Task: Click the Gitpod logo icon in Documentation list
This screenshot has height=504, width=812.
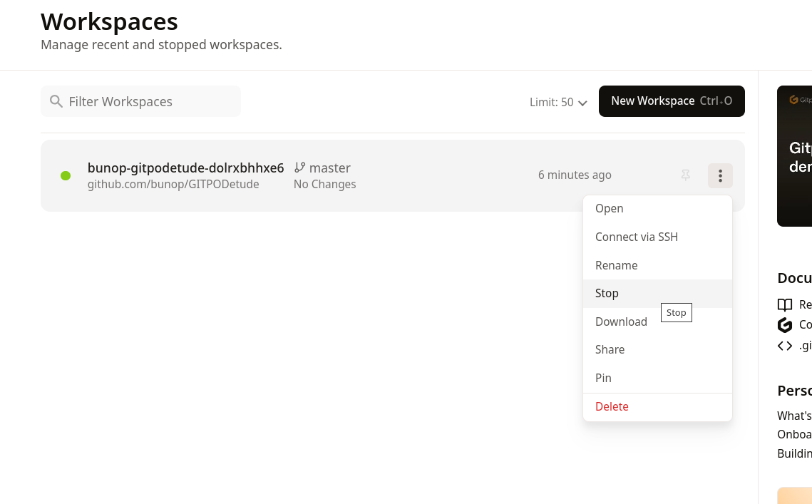Action: click(x=785, y=325)
